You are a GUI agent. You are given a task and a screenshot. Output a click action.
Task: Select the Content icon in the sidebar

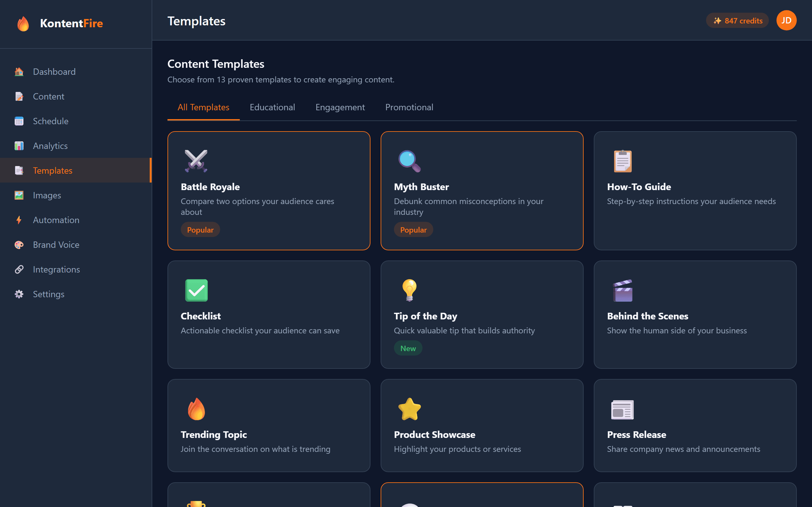pyautogui.click(x=19, y=96)
